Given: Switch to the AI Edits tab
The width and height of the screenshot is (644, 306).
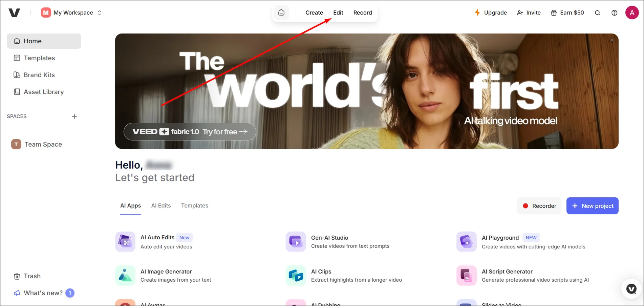Looking at the screenshot, I should [161, 206].
